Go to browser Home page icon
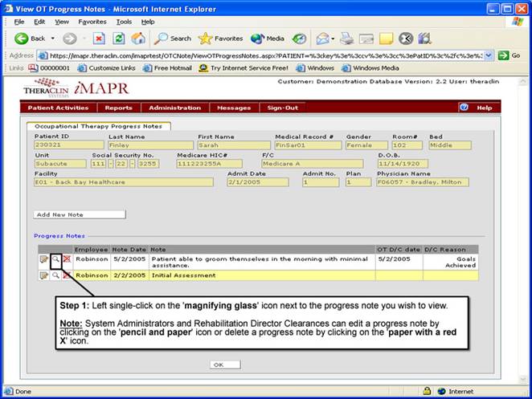Viewport: 532px width, 399px height. [x=138, y=38]
